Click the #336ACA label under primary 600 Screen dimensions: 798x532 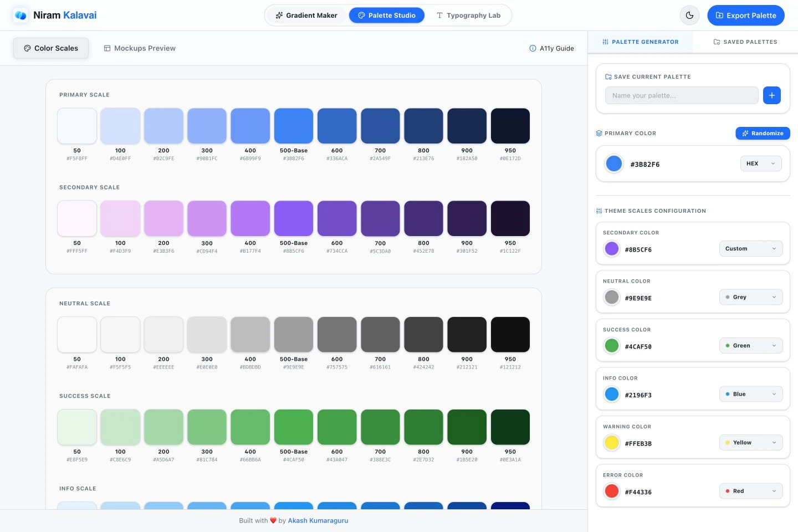(x=337, y=158)
